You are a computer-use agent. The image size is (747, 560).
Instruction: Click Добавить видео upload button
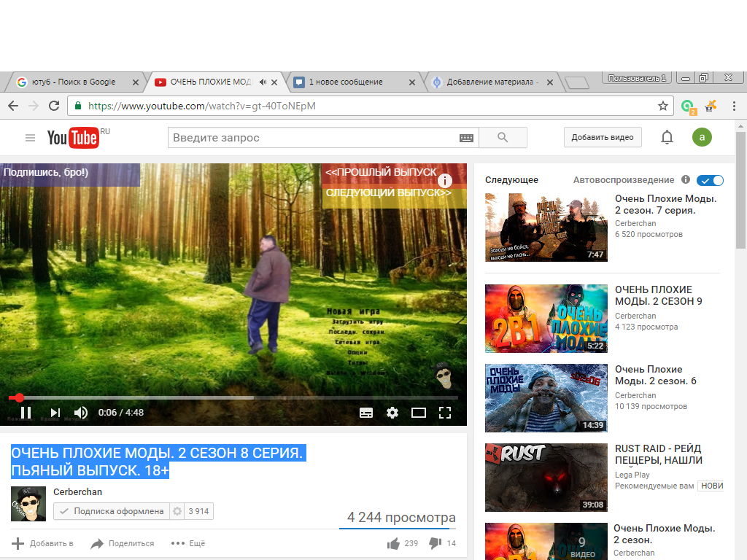(603, 137)
